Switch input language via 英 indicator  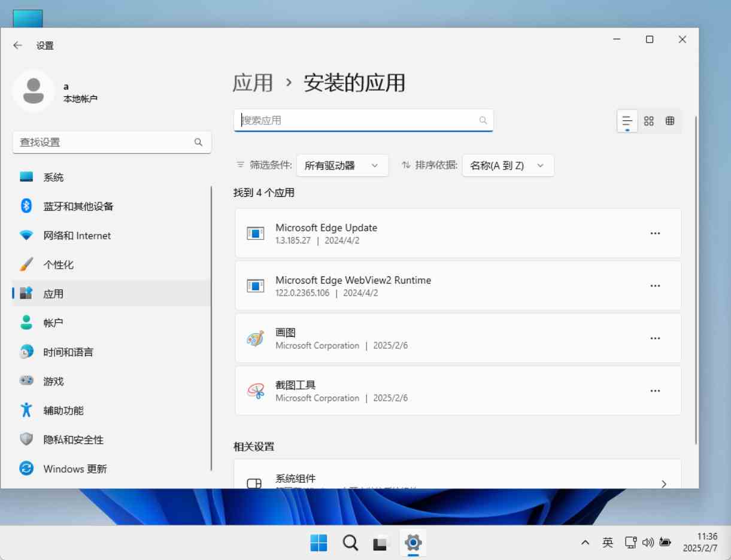pos(608,543)
